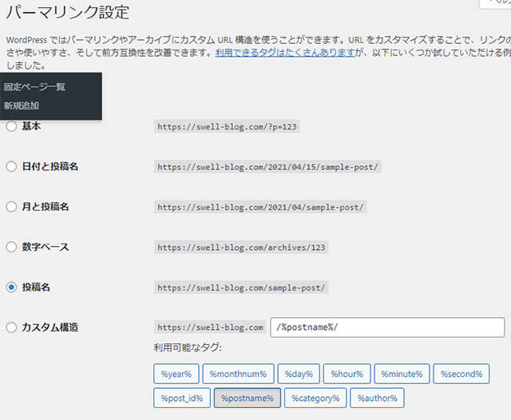Image resolution: width=511 pixels, height=420 pixels.
Task: Choose the カスタム構造 radio option
Action: pyautogui.click(x=11, y=327)
